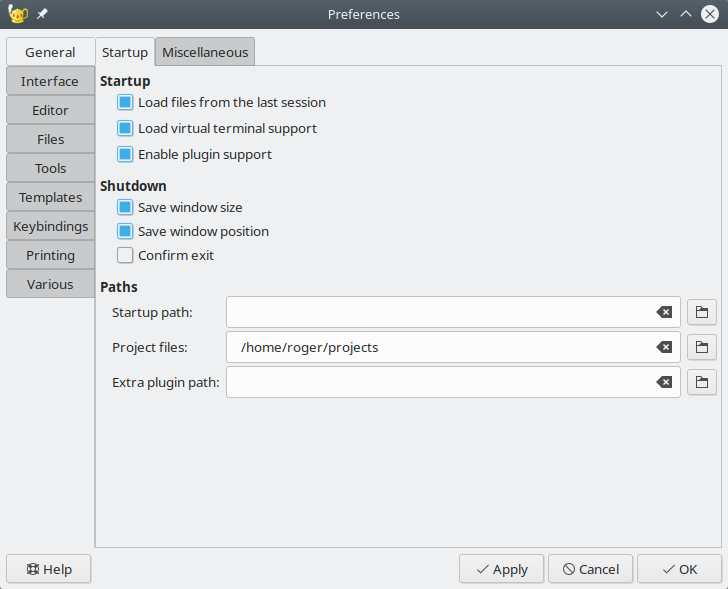Viewport: 728px width, 589px height.
Task: Clear the Extra plugin path field
Action: (664, 382)
